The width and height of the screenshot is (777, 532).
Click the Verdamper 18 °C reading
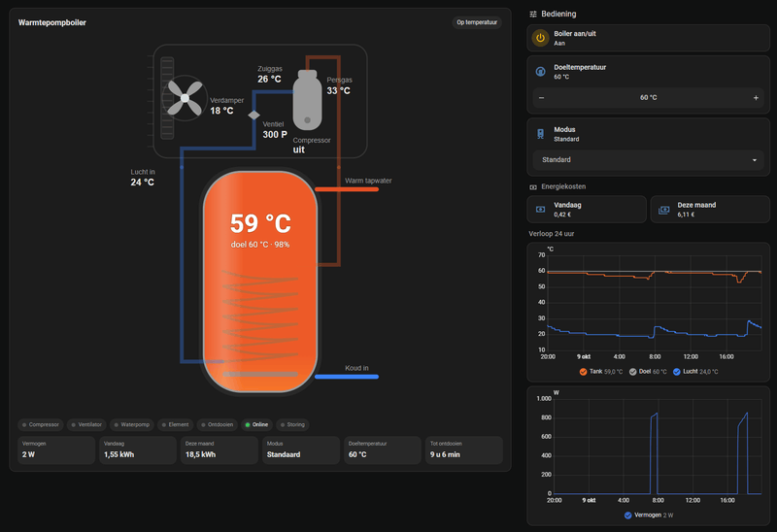pyautogui.click(x=226, y=106)
